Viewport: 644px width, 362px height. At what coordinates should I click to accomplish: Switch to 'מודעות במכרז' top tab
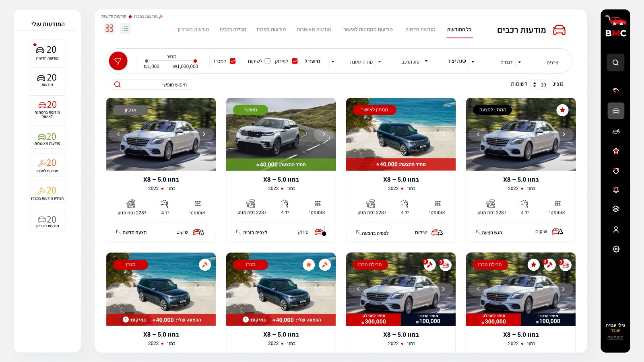point(271,29)
